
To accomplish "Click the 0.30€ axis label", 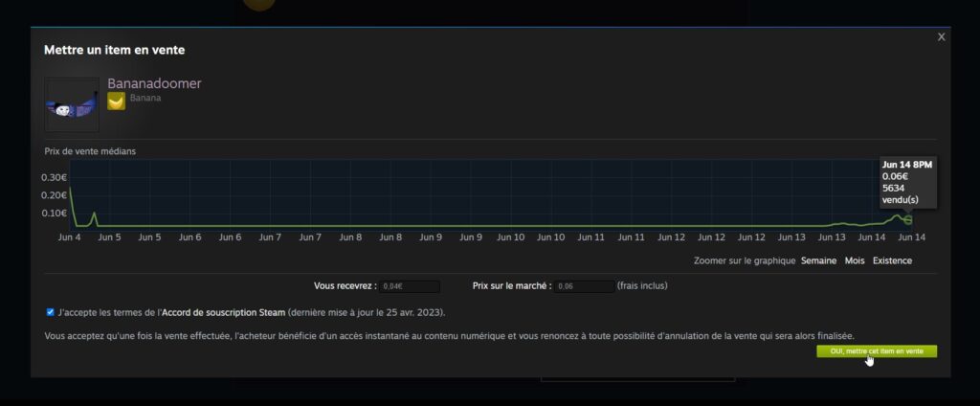I will [54, 178].
